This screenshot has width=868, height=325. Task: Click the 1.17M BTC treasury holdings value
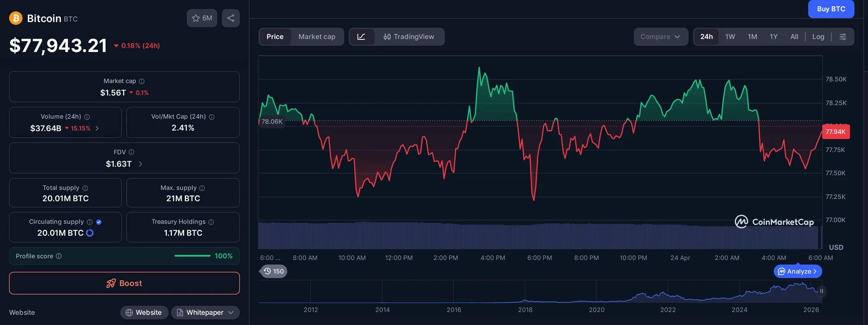pos(183,233)
